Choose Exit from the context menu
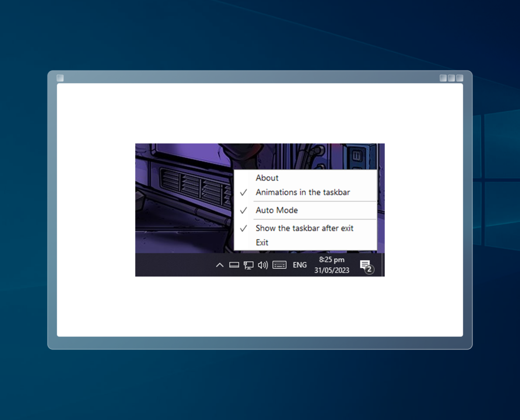520x420 pixels. 262,242
